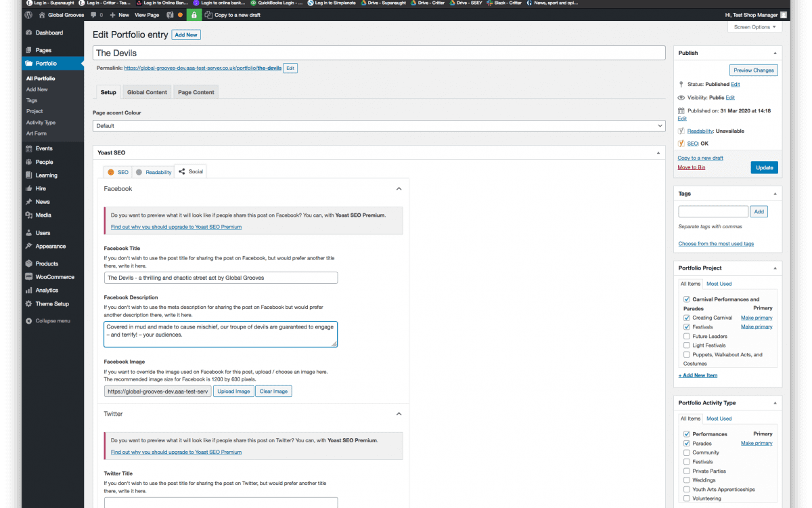Open the WooCommerce icon in the sidebar
Image resolution: width=812 pixels, height=508 pixels.
click(28, 277)
